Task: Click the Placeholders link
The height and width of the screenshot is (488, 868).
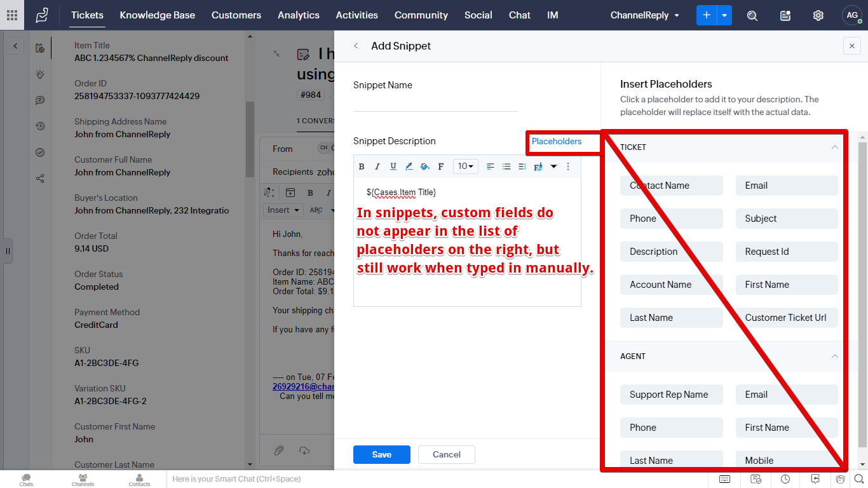Action: (x=557, y=141)
